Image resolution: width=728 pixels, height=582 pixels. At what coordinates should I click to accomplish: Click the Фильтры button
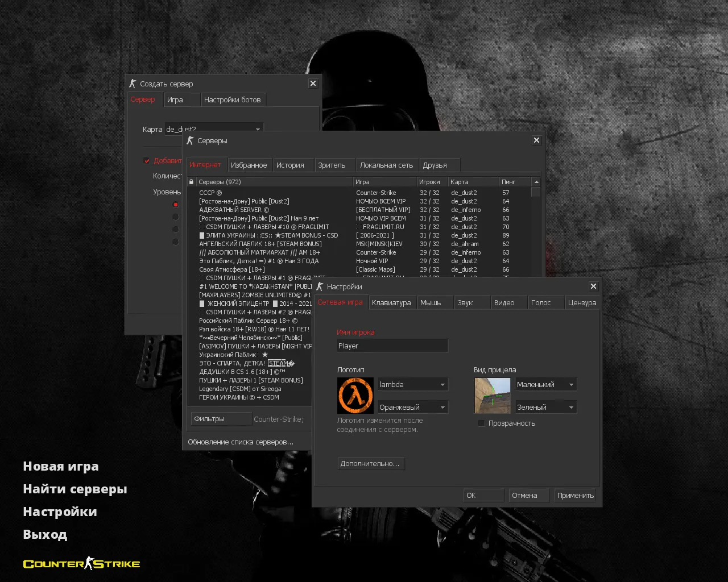221,419
